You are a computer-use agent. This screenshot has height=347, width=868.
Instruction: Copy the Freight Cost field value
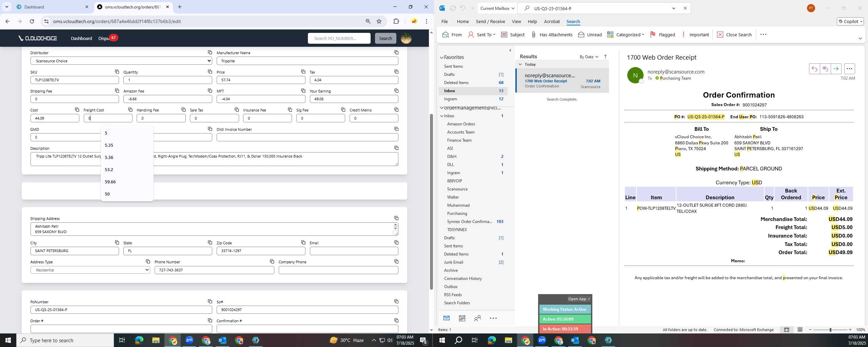(x=130, y=109)
